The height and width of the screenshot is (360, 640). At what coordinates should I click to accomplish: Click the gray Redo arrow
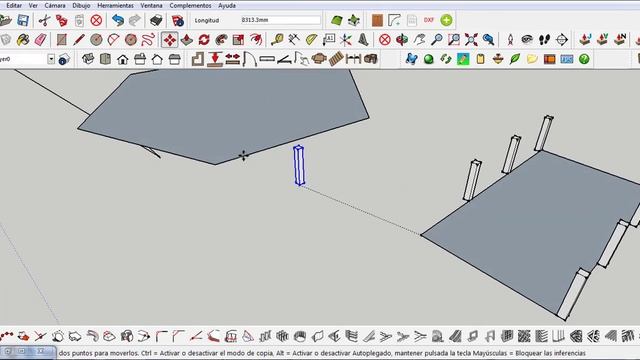[x=135, y=20]
